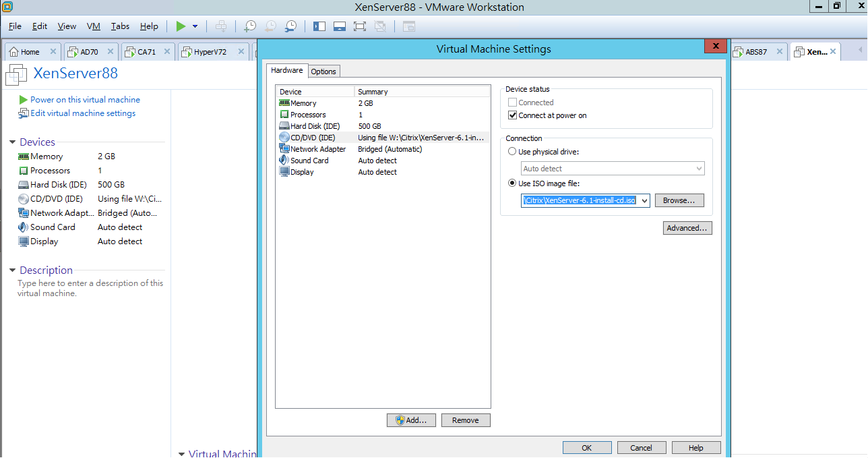The height and width of the screenshot is (458, 868).
Task: Open the Edit menu
Action: coord(40,26)
